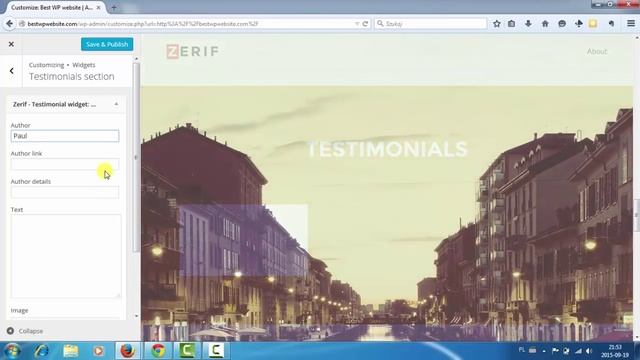Open the Firefox hamburger menu
640x360 pixels.
point(631,24)
